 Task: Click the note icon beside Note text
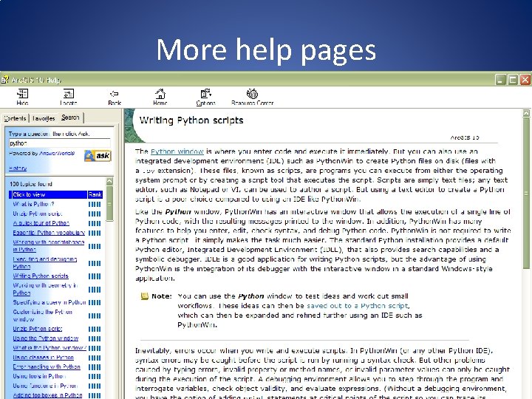click(x=145, y=296)
